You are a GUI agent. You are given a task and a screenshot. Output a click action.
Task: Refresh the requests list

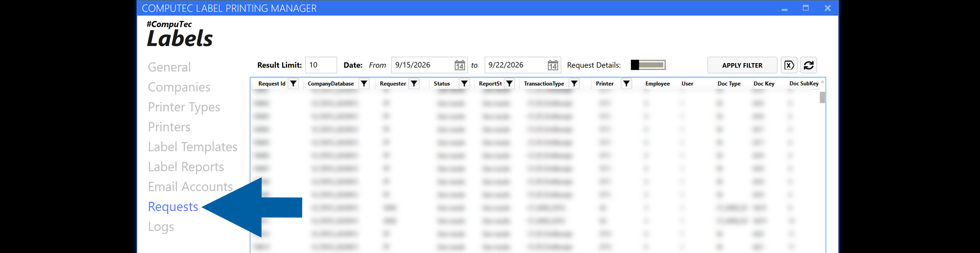click(808, 65)
